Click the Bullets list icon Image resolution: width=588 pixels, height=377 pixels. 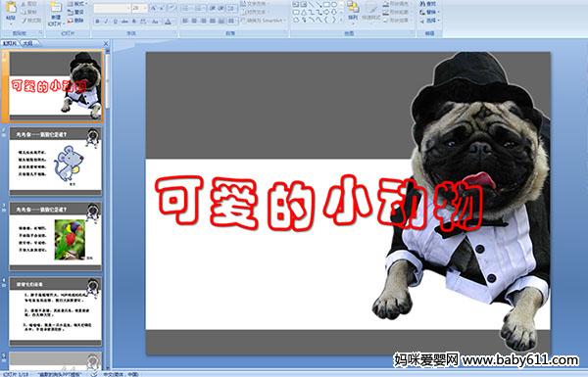click(186, 8)
